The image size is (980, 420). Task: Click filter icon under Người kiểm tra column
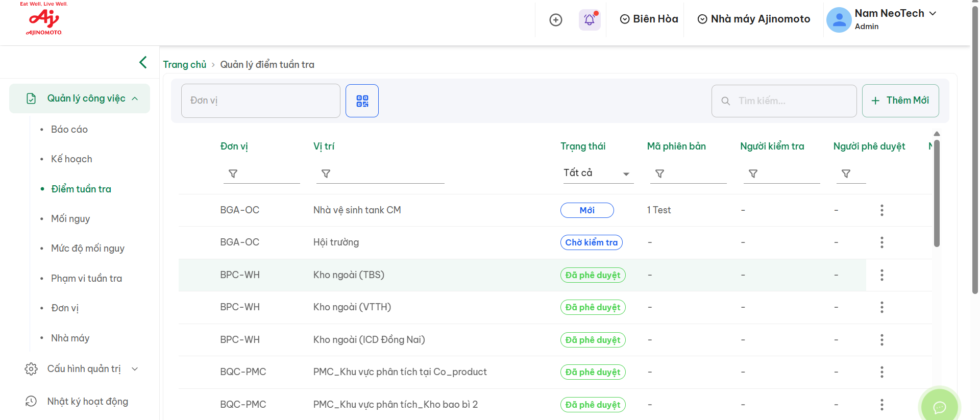click(x=753, y=174)
